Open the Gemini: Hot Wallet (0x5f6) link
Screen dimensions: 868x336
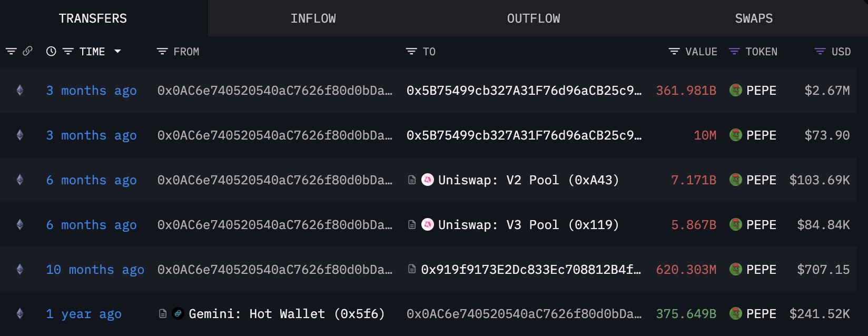tap(287, 314)
